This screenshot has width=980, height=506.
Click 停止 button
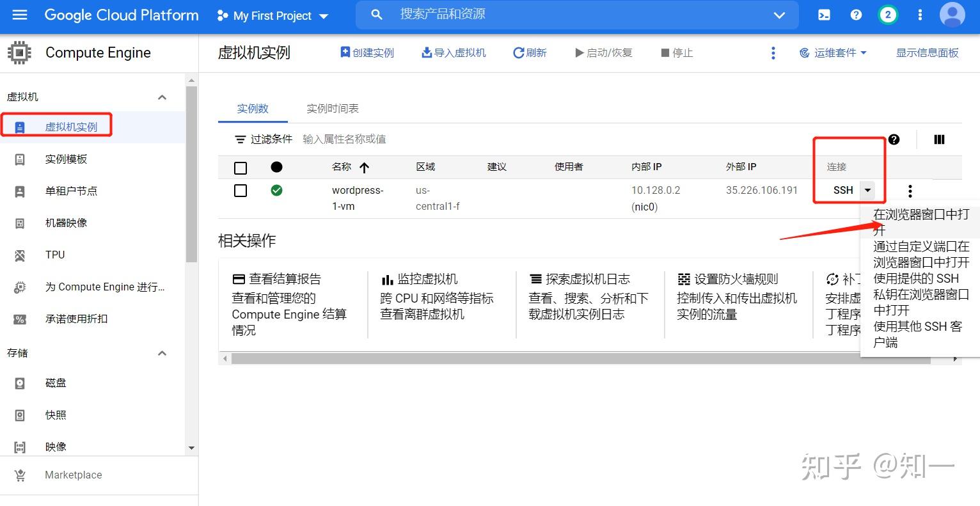(677, 52)
